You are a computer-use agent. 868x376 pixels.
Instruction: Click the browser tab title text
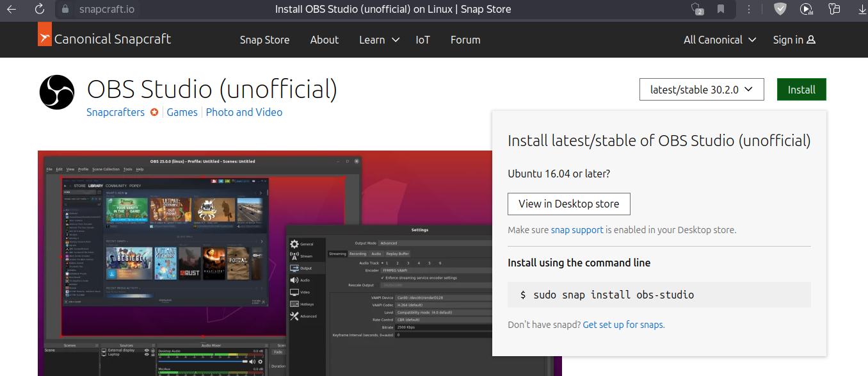393,9
